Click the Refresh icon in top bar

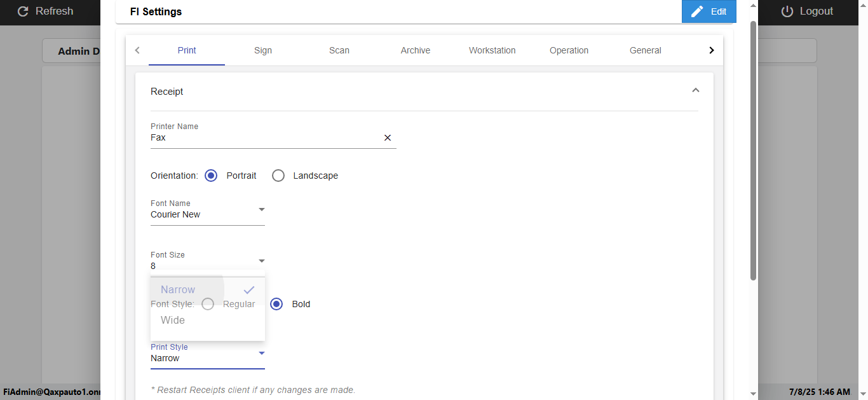(x=24, y=11)
